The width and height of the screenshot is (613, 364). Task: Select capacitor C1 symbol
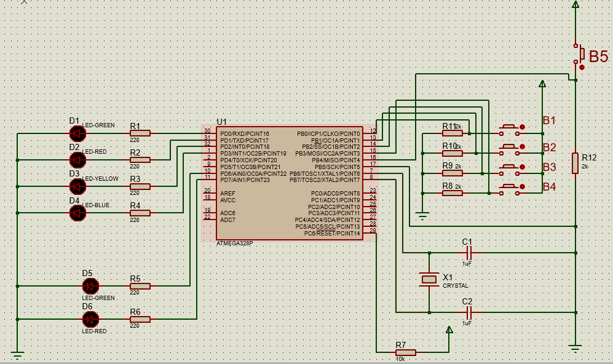click(469, 253)
